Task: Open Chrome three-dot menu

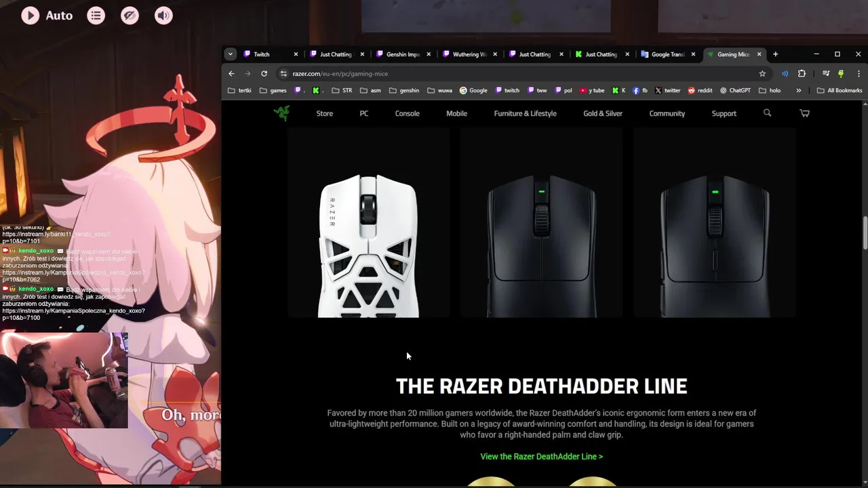Action: [x=857, y=73]
